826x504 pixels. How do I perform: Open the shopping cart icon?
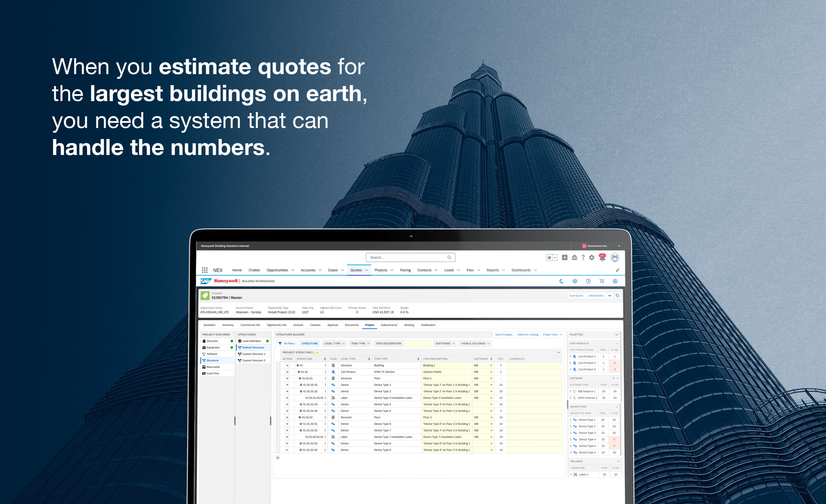click(x=602, y=281)
